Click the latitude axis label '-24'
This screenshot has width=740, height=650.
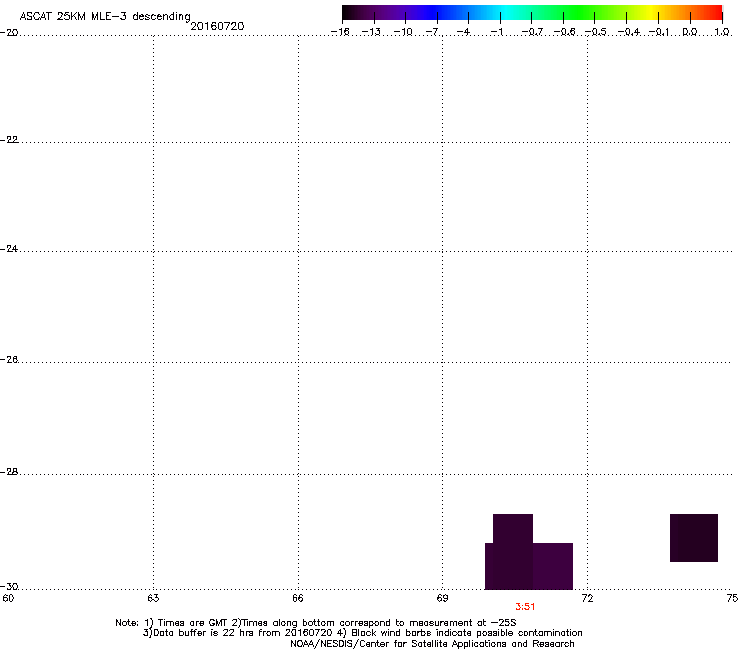point(9,249)
